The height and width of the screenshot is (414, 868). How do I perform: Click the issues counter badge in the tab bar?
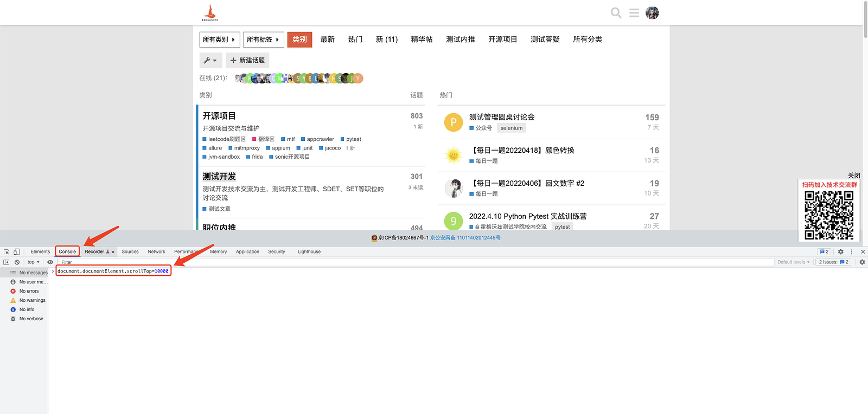click(x=824, y=251)
